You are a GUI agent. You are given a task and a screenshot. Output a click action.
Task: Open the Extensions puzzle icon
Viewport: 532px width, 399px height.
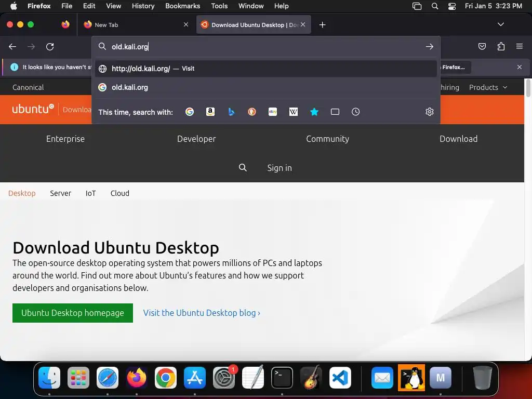[x=501, y=46]
